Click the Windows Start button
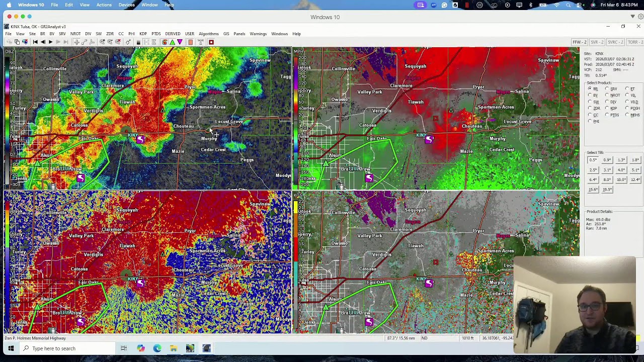 coord(11,348)
